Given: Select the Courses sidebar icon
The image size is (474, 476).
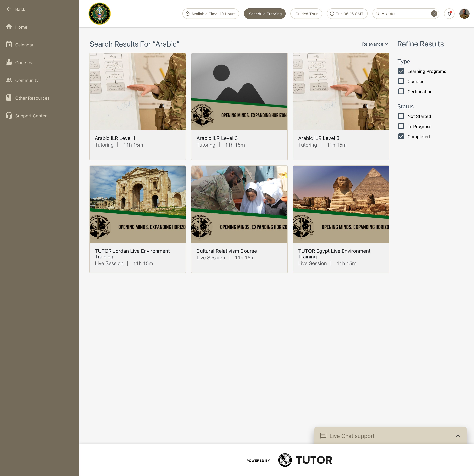Looking at the screenshot, I should pyautogui.click(x=9, y=62).
